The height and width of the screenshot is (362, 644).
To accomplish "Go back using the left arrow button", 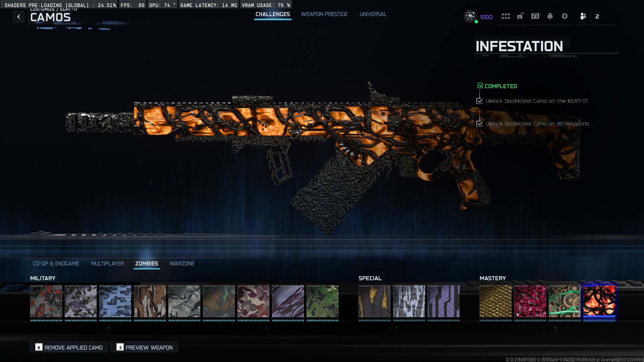I will pos(19,17).
